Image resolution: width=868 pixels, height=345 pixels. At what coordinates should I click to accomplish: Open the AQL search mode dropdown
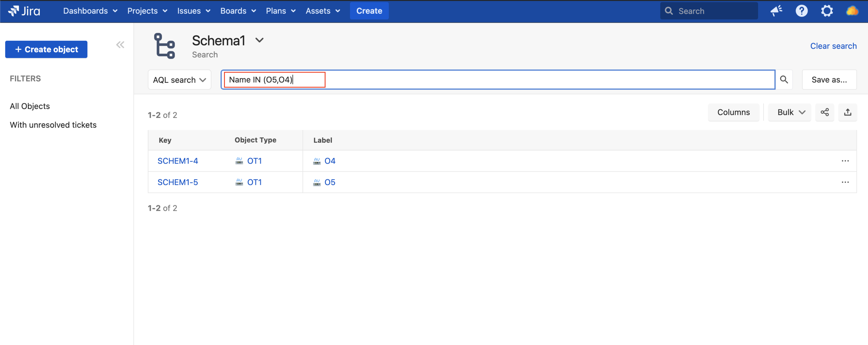[179, 80]
